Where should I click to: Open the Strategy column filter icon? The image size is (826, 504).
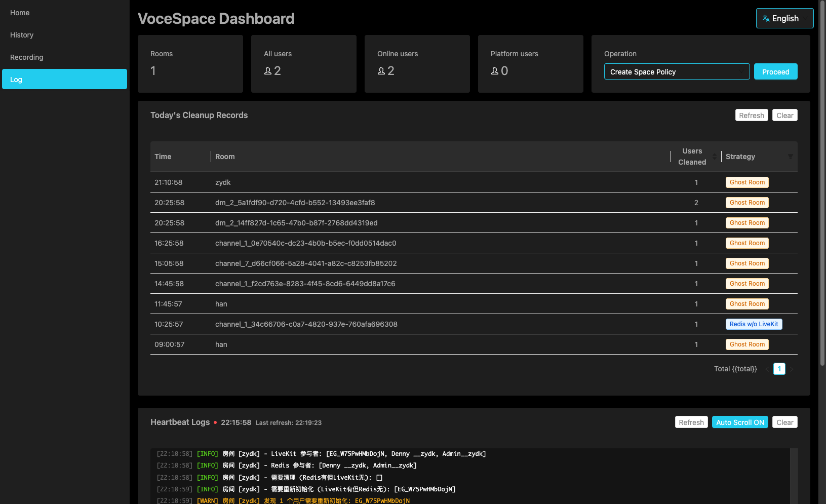(x=790, y=157)
